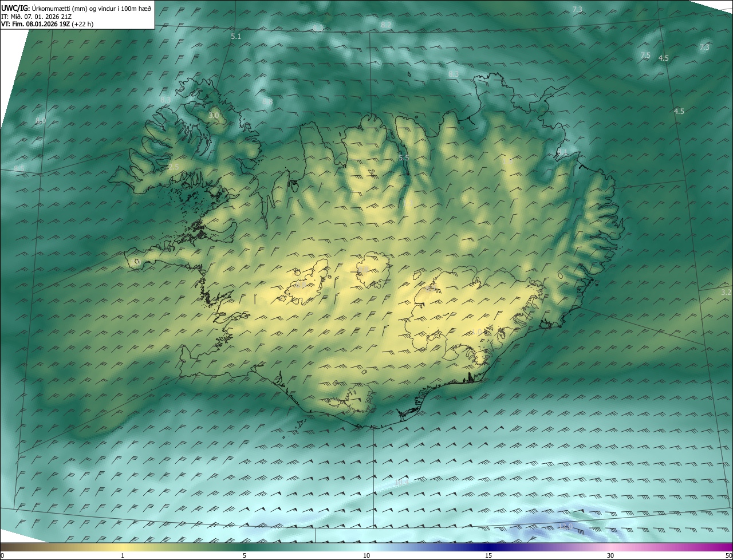Click the color scale tick label 15
The image size is (733, 560).
coord(488,555)
